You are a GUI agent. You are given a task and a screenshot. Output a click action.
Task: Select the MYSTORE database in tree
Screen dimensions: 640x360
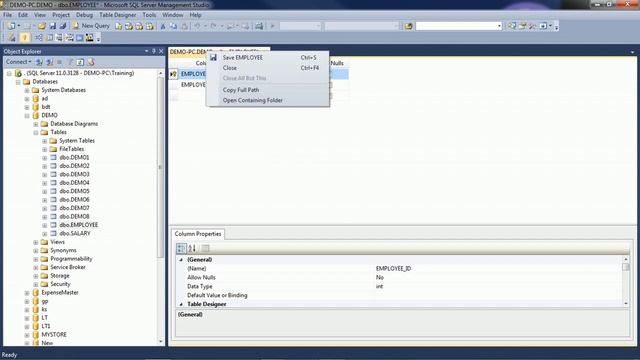(54, 335)
